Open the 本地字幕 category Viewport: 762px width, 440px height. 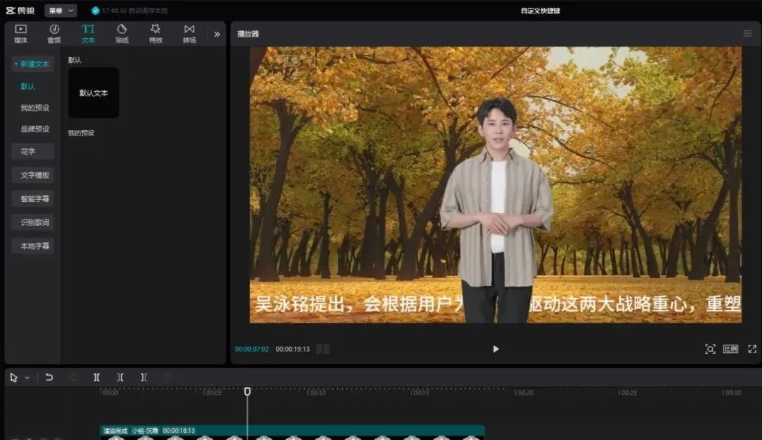[x=32, y=246]
